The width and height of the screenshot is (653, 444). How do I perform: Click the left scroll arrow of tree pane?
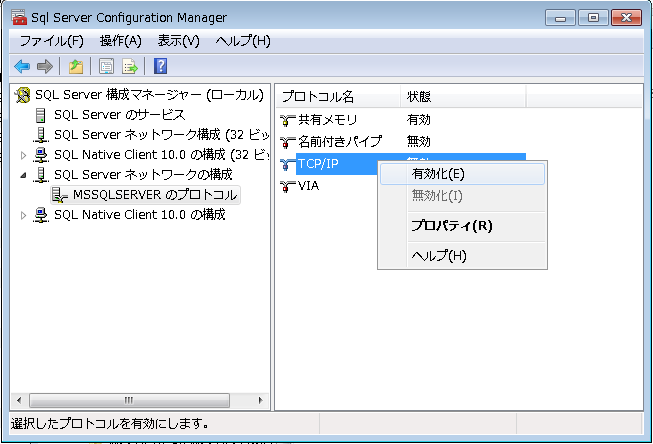click(x=19, y=401)
